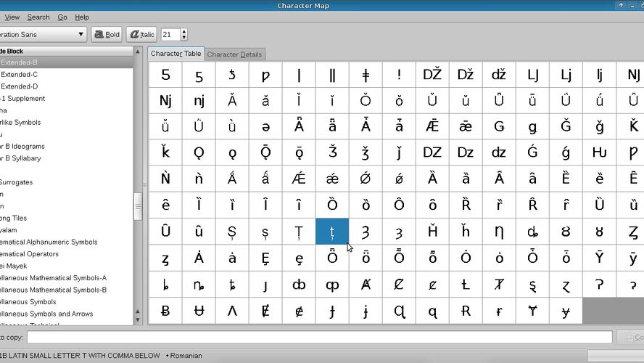Screen dimensions: 644x363
Task: Select the double pipe 'ǁ' click cell
Action: tap(332, 75)
